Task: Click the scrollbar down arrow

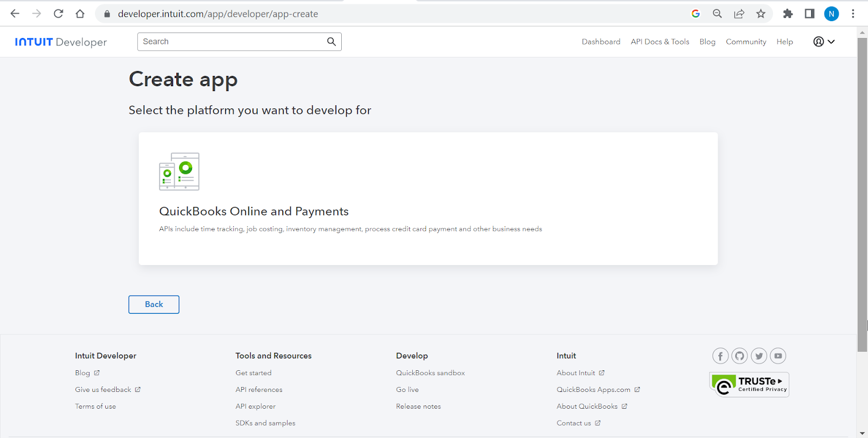Action: click(x=862, y=433)
